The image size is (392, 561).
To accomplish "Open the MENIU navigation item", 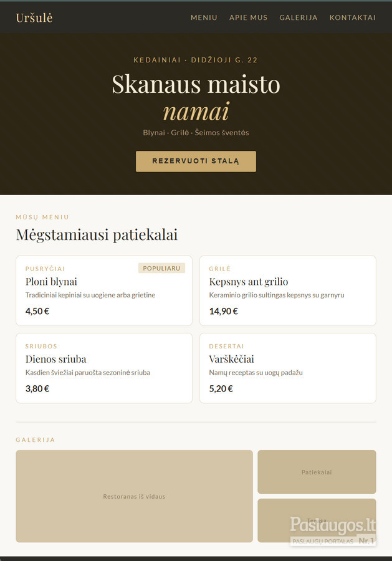I will click(204, 17).
